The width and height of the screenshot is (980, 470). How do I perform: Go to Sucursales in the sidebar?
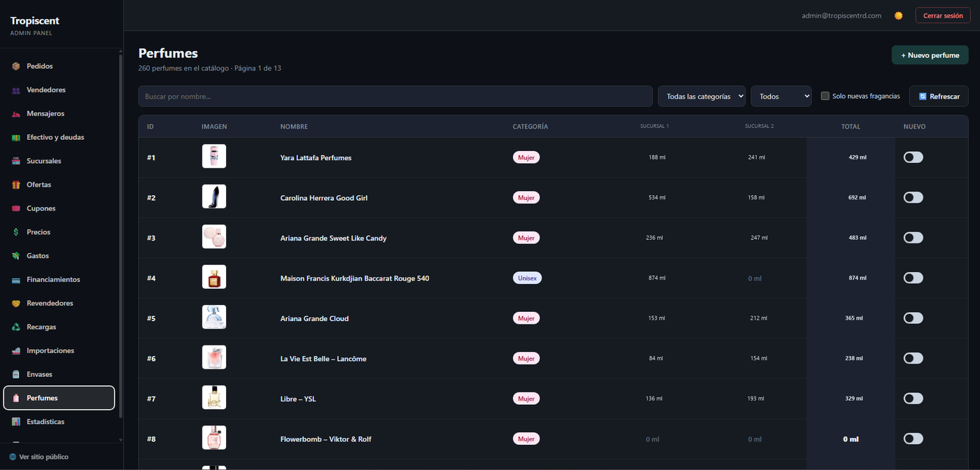tap(59, 161)
